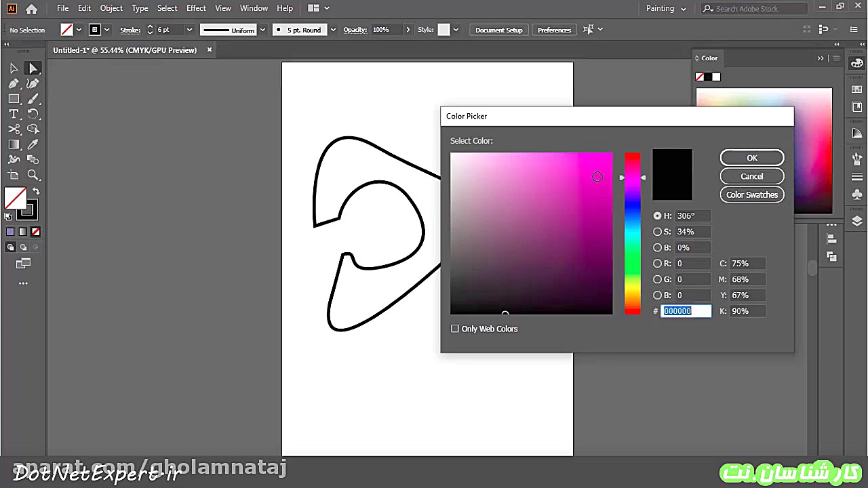Open the Effect menu
The height and width of the screenshot is (488, 868).
(196, 8)
